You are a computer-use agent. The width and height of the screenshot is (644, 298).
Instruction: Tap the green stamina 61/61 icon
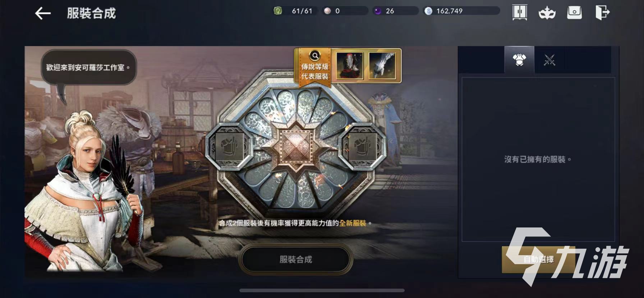pyautogui.click(x=278, y=11)
